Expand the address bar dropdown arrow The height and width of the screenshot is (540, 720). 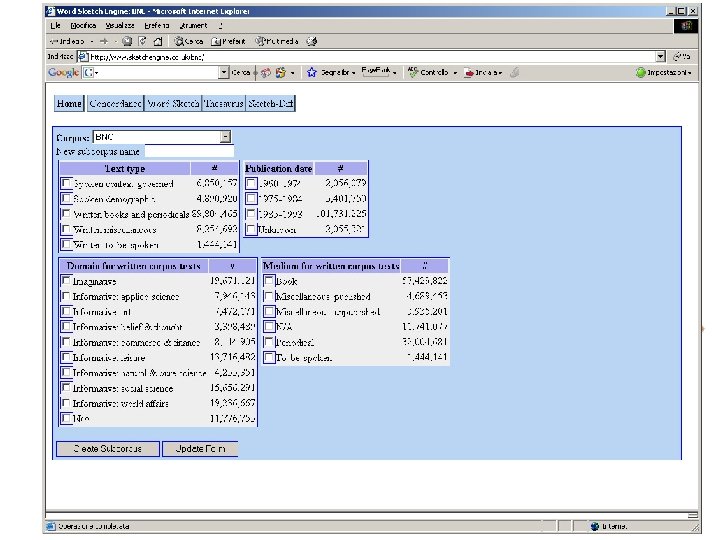[x=660, y=56]
